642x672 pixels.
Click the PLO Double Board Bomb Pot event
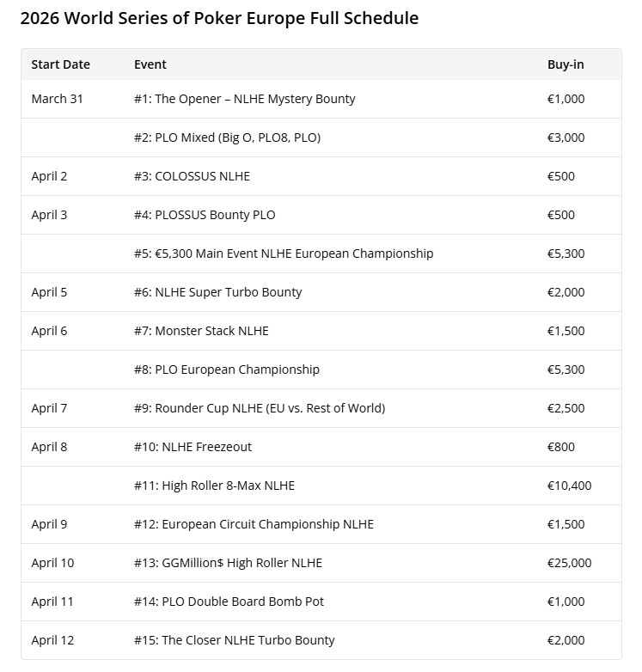tap(229, 602)
